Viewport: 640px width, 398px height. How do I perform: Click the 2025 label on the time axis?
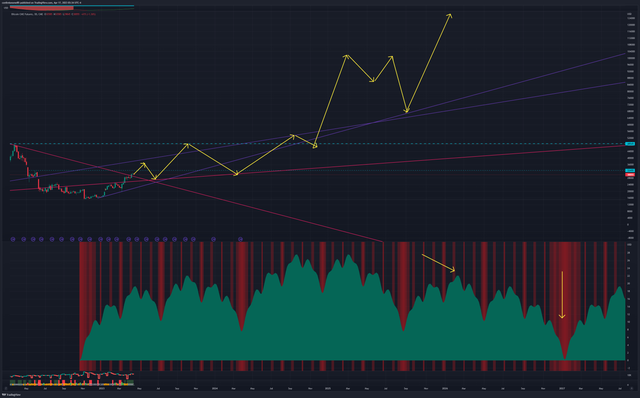coord(327,389)
